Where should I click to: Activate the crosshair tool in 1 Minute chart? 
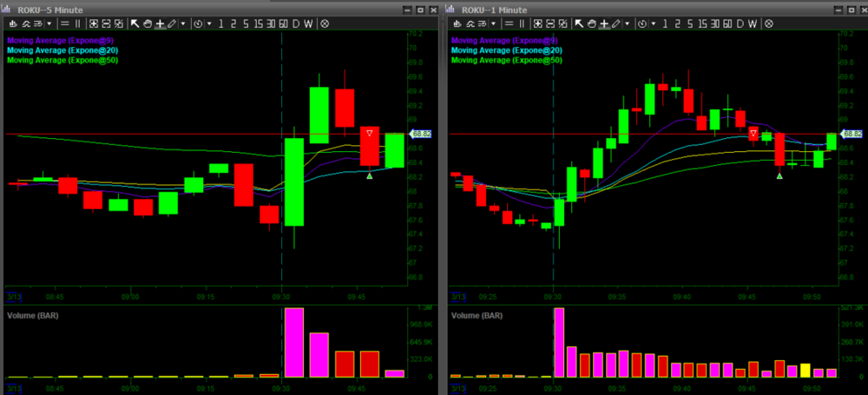pos(604,23)
